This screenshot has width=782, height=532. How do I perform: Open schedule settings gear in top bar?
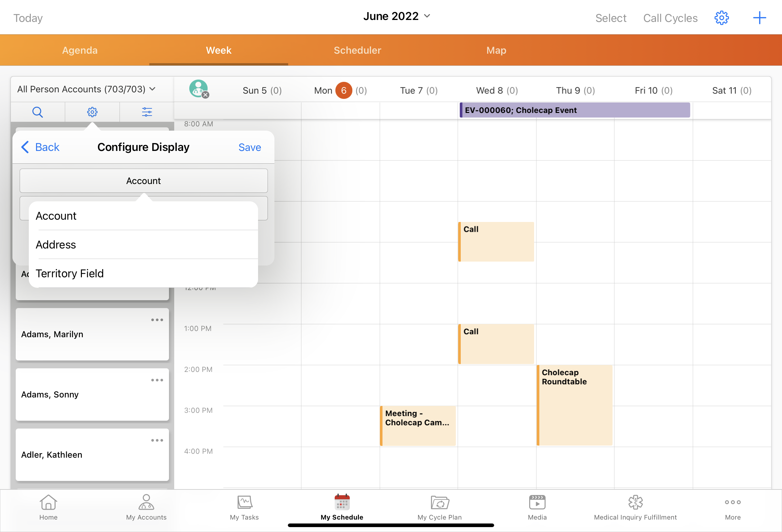tap(721, 18)
